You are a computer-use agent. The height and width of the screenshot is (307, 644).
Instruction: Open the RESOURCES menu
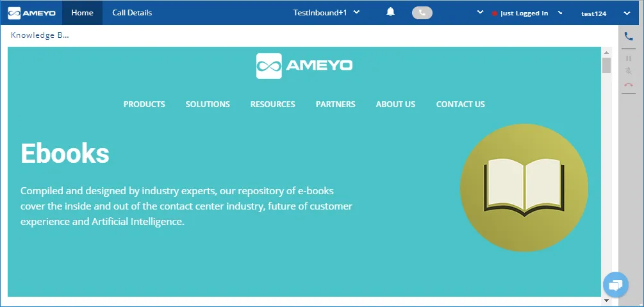pos(273,104)
